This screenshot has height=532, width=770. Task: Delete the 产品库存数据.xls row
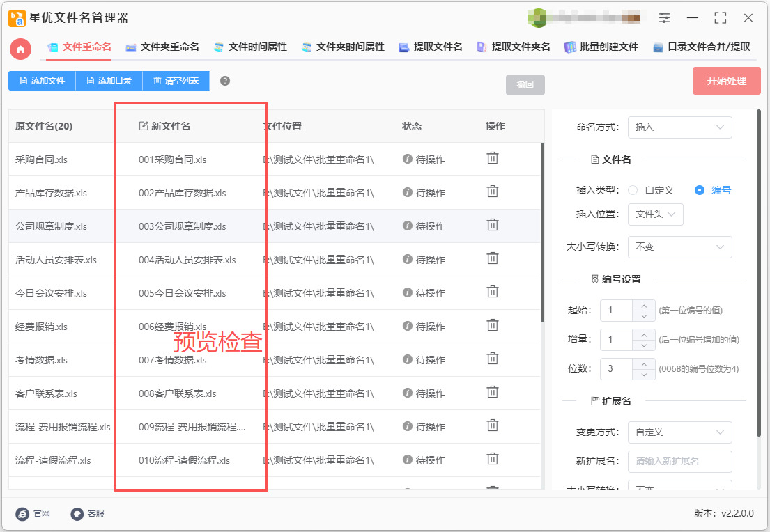[x=493, y=191]
